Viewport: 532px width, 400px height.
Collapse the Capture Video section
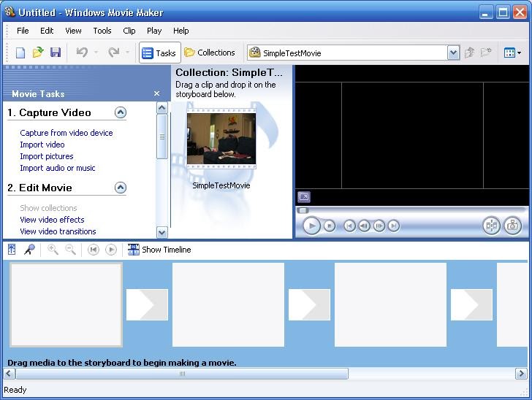[x=121, y=112]
